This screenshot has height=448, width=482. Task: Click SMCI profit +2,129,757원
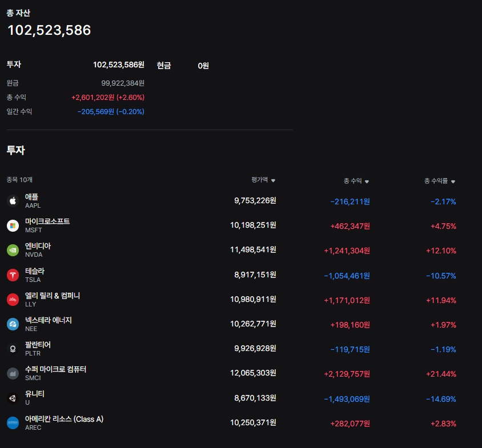(x=347, y=374)
